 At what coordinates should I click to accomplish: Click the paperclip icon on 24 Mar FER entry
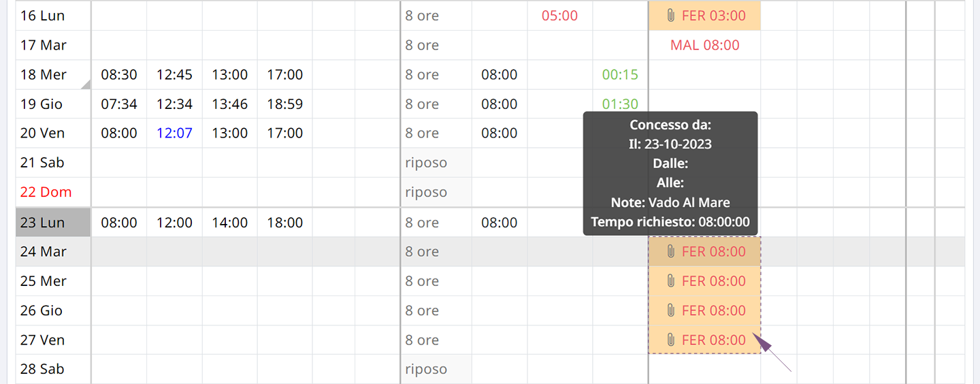coord(670,252)
